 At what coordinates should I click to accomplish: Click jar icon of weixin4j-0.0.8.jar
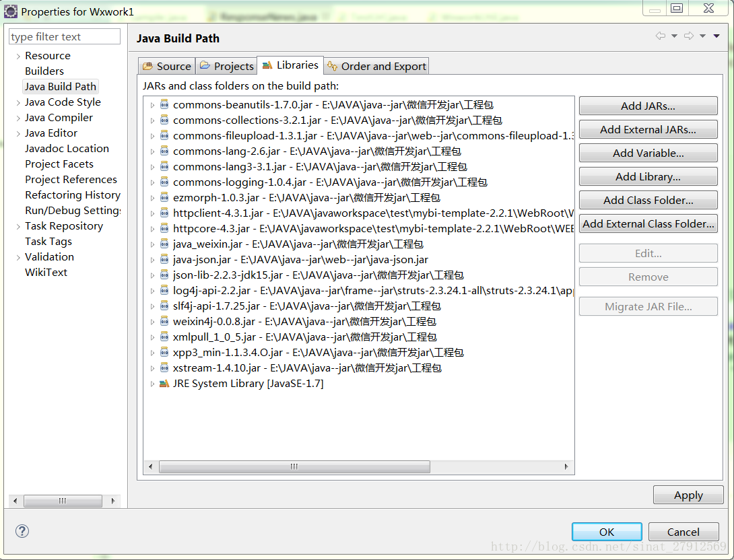(x=164, y=320)
